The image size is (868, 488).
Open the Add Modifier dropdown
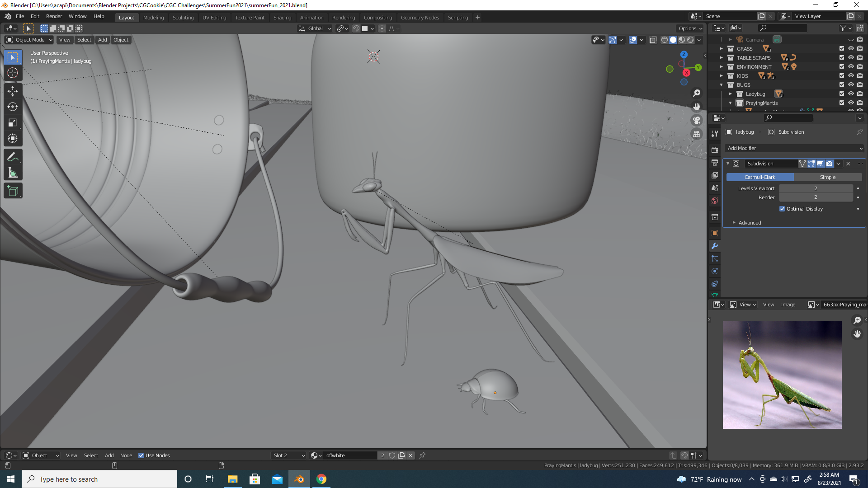click(x=794, y=148)
